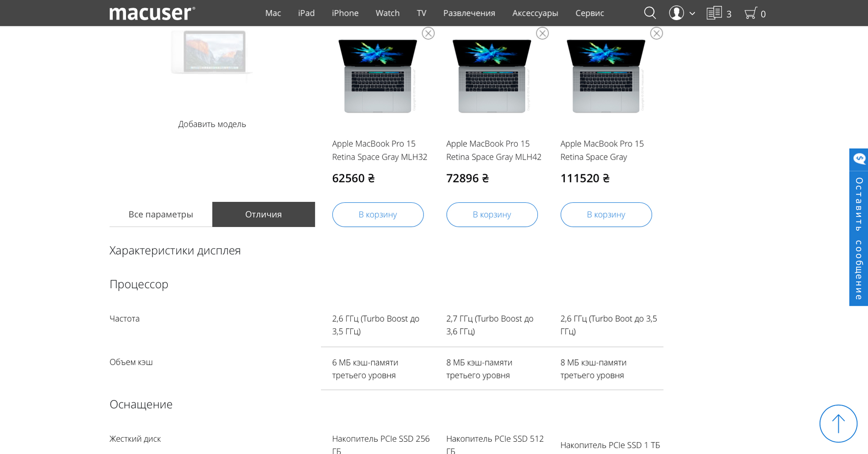868x454 pixels.
Task: Click the 'Объем кэш' row label
Action: point(131,362)
